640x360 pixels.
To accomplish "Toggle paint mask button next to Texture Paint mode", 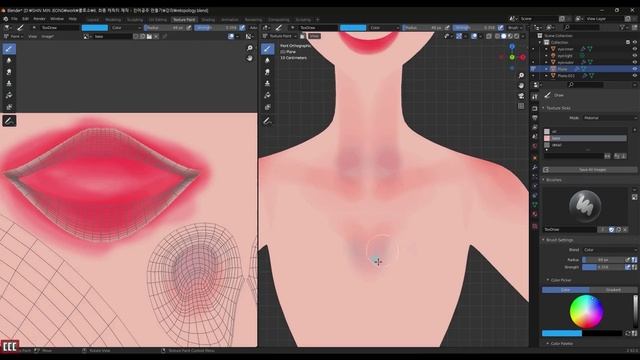I will click(x=303, y=36).
